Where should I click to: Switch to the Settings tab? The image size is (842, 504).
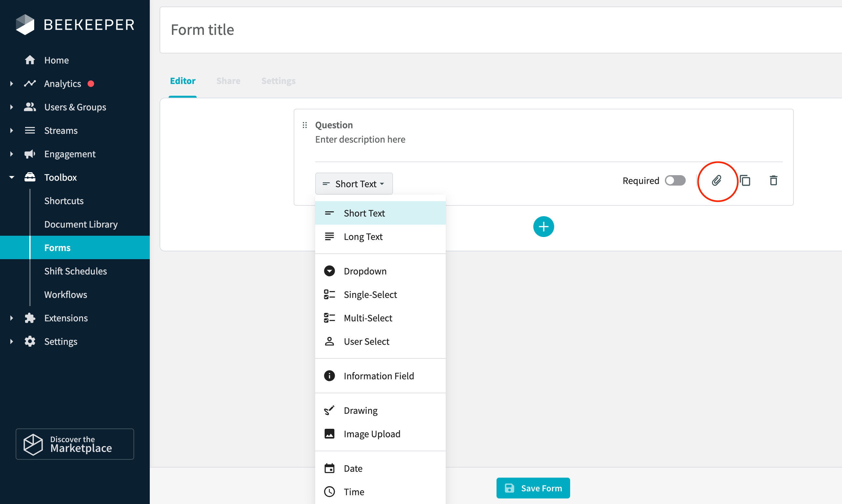point(278,81)
